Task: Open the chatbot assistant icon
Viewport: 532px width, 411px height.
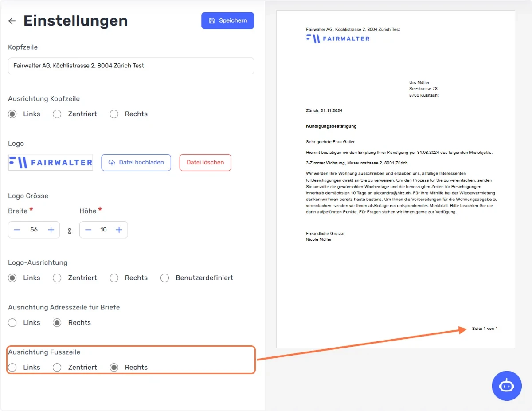Action: (506, 386)
